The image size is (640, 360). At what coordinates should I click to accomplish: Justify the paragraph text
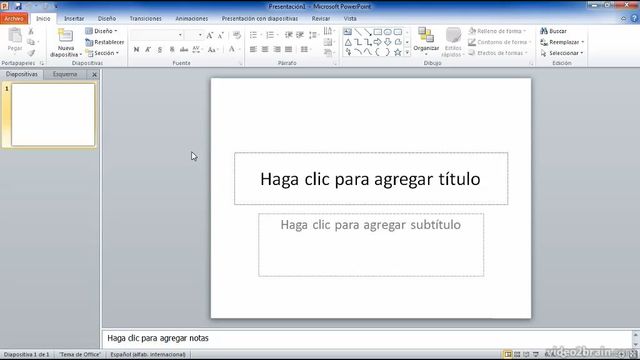coord(289,49)
